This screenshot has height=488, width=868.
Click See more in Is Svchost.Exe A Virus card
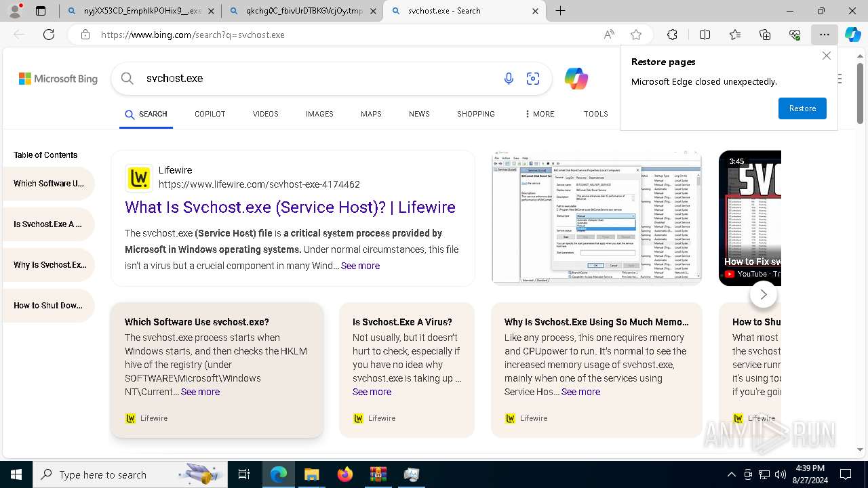point(372,392)
